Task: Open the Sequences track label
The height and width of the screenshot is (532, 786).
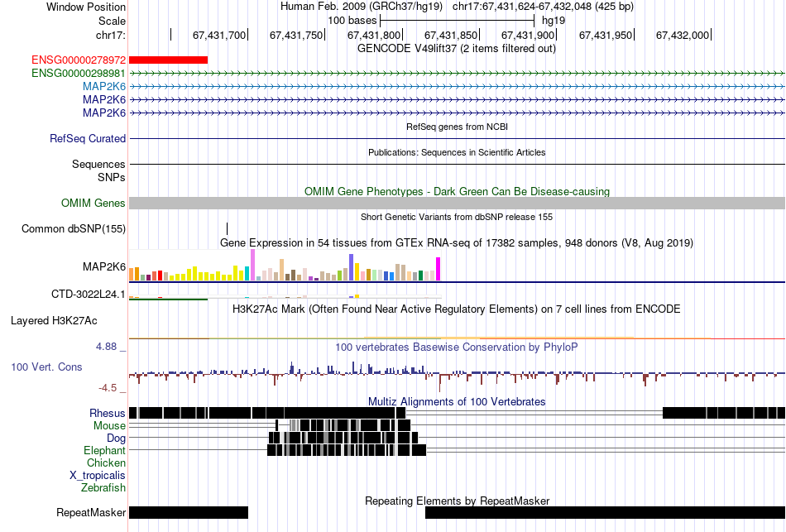Action: pyautogui.click(x=98, y=165)
